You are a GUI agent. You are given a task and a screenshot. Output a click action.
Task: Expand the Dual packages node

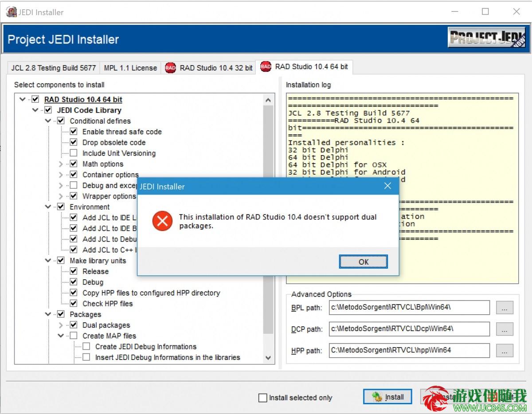coord(61,325)
